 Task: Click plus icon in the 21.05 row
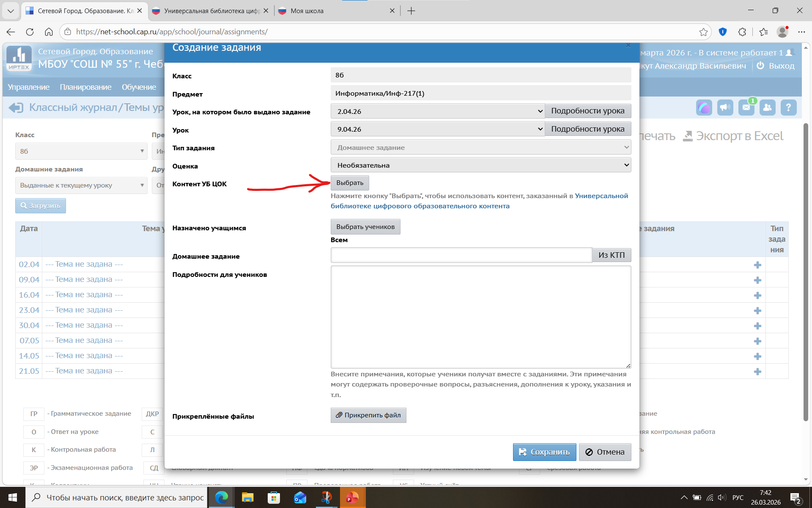(x=757, y=371)
